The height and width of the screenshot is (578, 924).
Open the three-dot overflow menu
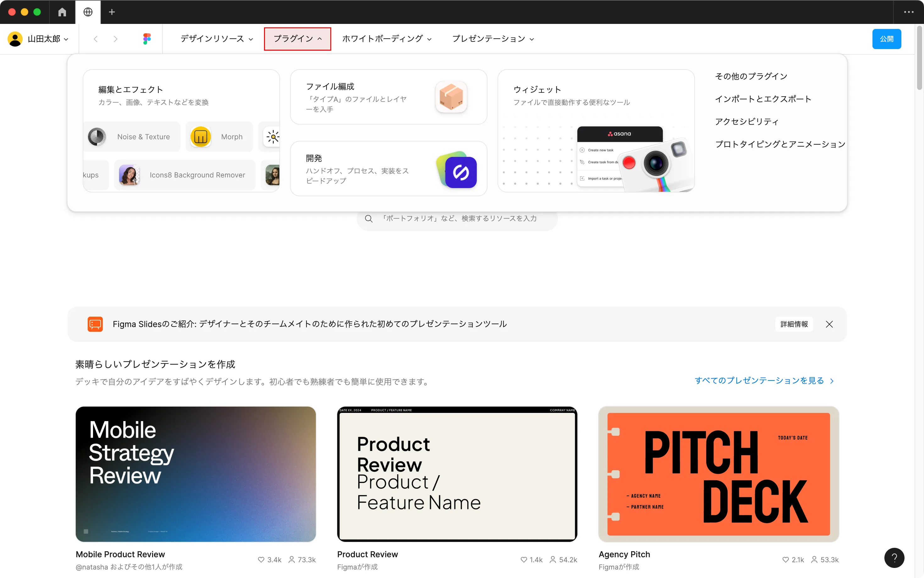point(908,12)
